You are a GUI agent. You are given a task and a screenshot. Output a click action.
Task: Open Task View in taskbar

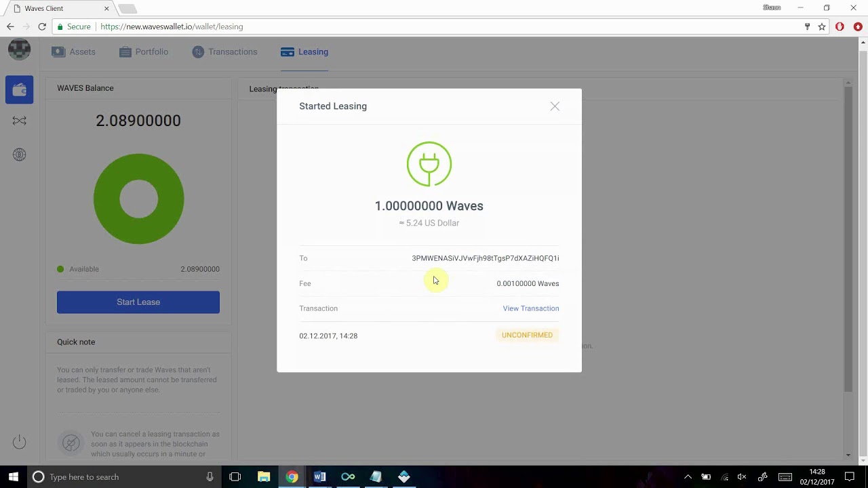tap(235, 476)
